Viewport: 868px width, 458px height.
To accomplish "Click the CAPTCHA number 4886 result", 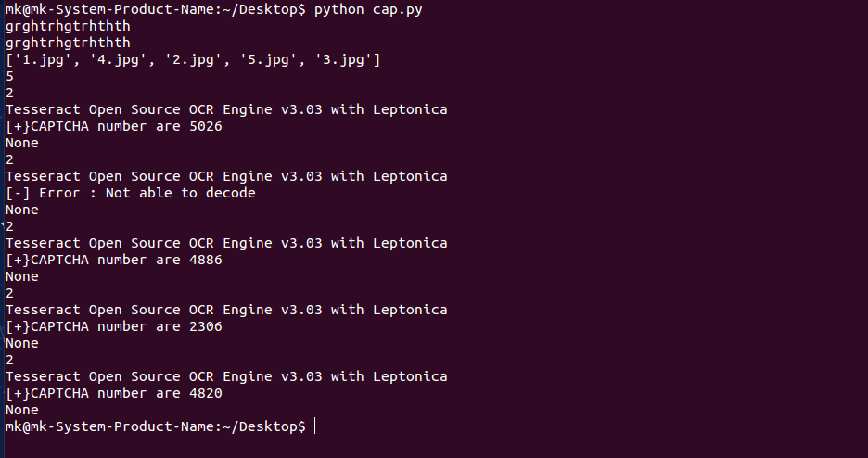I will click(205, 261).
